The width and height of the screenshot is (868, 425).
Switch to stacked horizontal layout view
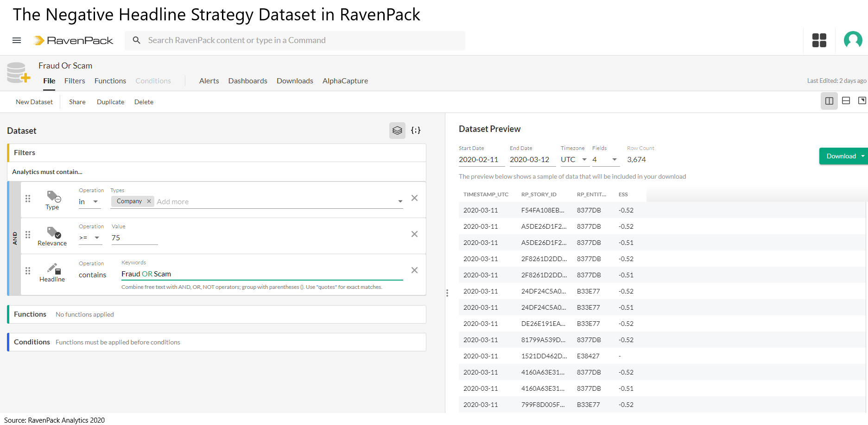point(846,101)
